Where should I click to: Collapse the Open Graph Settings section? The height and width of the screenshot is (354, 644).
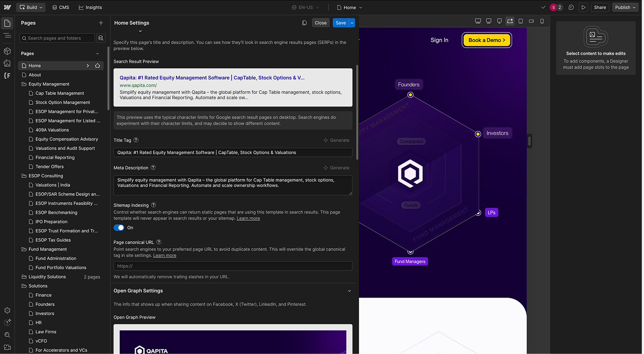pos(349,291)
